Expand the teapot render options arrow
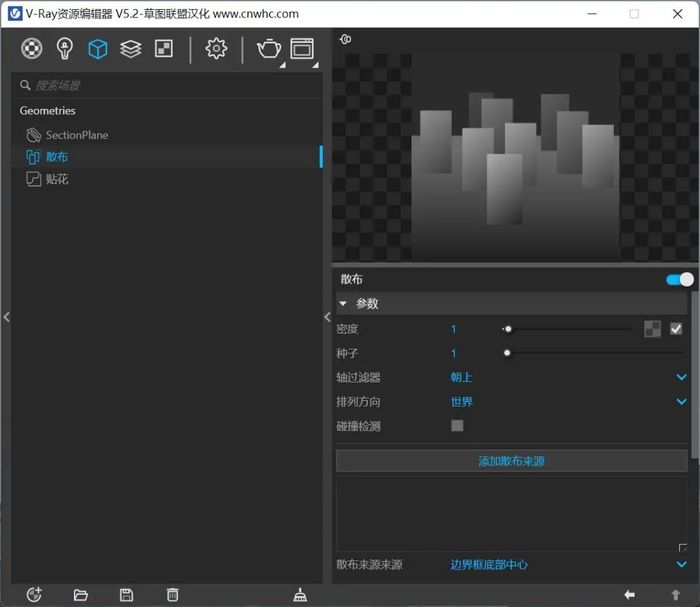The image size is (700, 607). pos(283,65)
